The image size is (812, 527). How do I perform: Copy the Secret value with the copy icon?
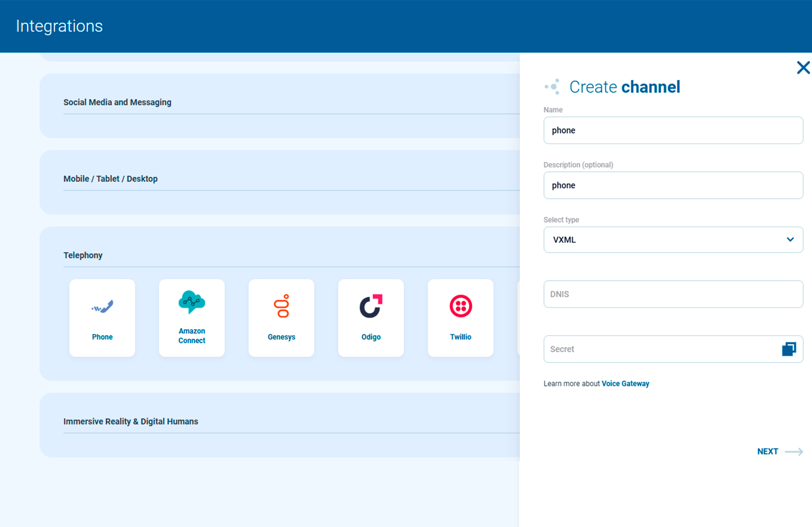point(789,349)
